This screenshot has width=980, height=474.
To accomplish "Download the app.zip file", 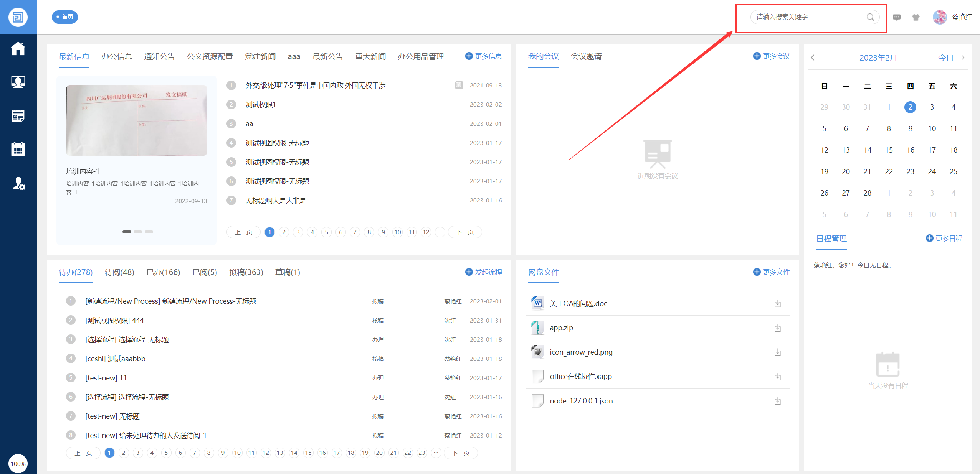I will coord(777,328).
